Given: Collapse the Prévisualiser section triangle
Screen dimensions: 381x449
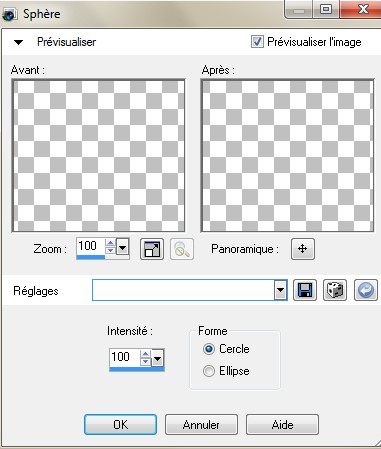Looking at the screenshot, I should click(x=18, y=42).
